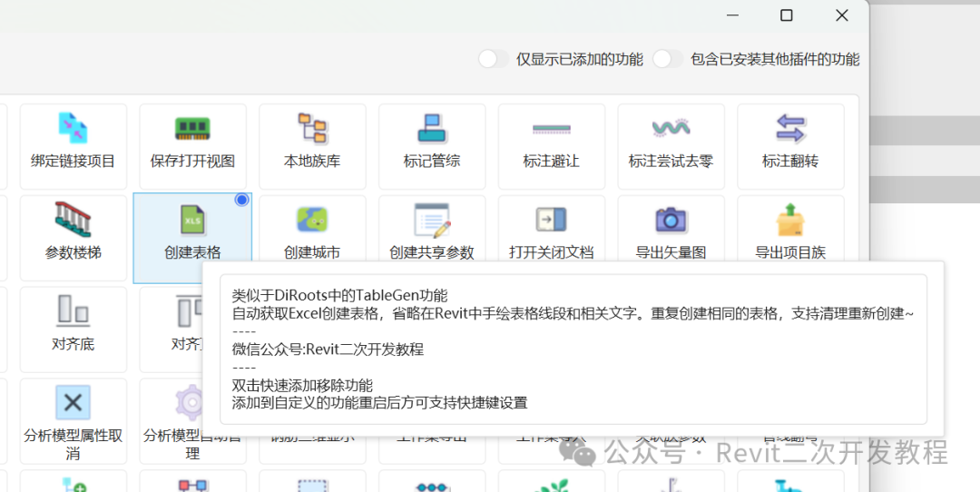Click tooltip text 微信公众号:Revit二次开发教程

[328, 349]
